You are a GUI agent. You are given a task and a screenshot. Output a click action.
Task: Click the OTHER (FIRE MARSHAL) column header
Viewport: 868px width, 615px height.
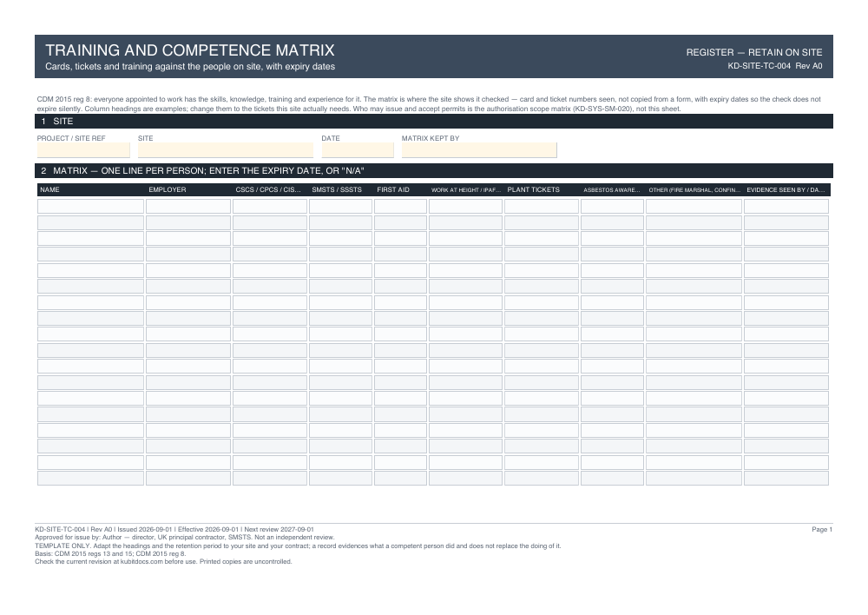[x=694, y=189]
